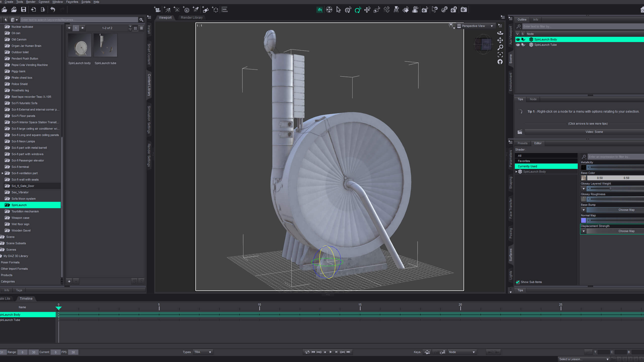Screen dimensions: 644x362
Task: Click the Normal Map color swatch
Action: [x=584, y=220]
